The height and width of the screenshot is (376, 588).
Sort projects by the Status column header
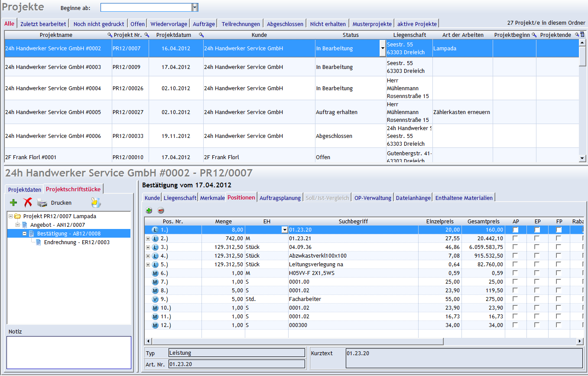coord(351,35)
